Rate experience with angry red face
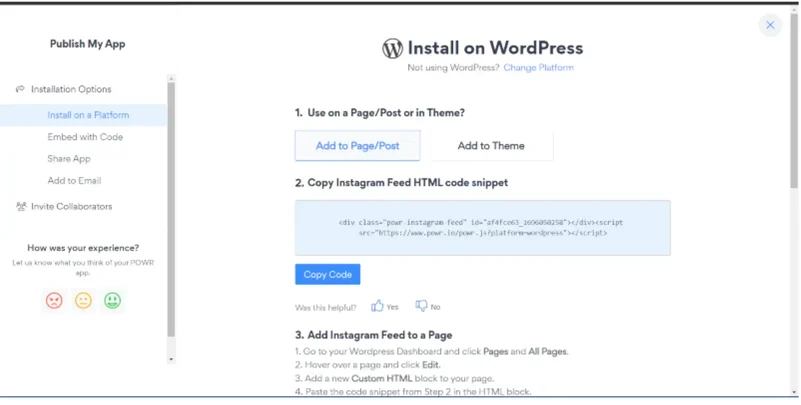 54,300
